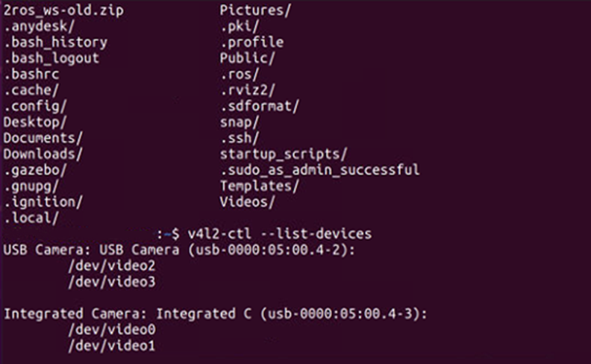The image size is (591, 364).
Task: Select the Desktop/ directory text
Action: click(35, 122)
